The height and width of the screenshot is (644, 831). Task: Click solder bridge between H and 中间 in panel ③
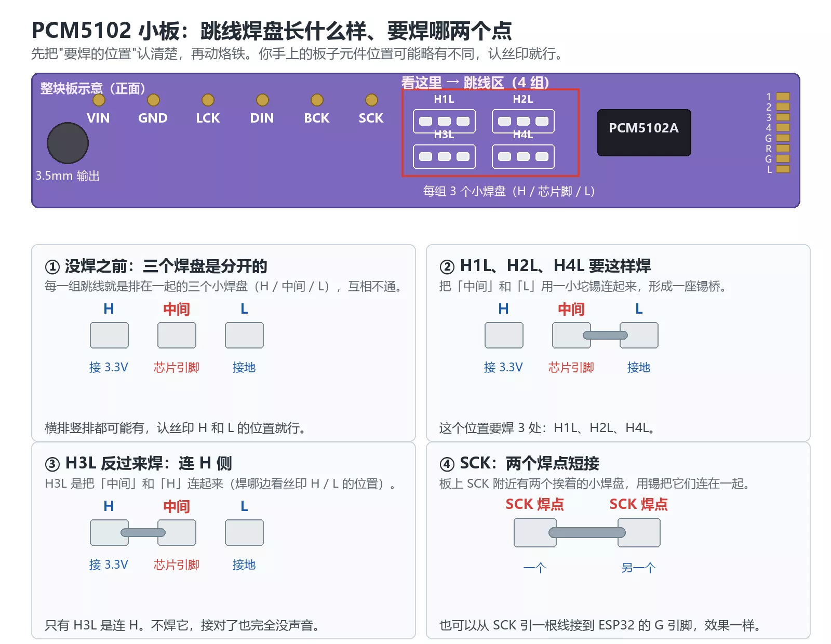(x=143, y=532)
